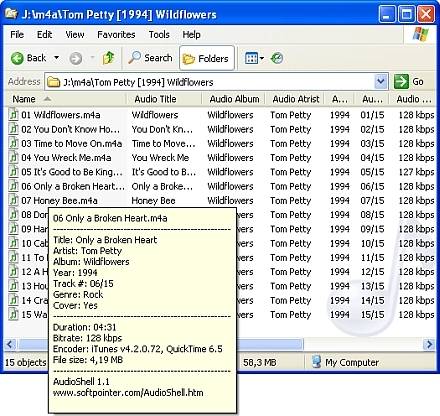
Task: Open the Tools menu
Action: pyautogui.click(x=159, y=34)
